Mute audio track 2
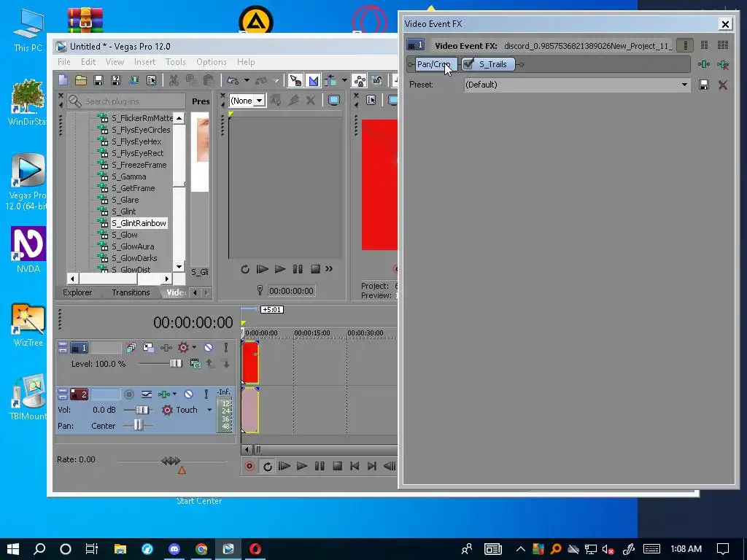 coord(188,394)
